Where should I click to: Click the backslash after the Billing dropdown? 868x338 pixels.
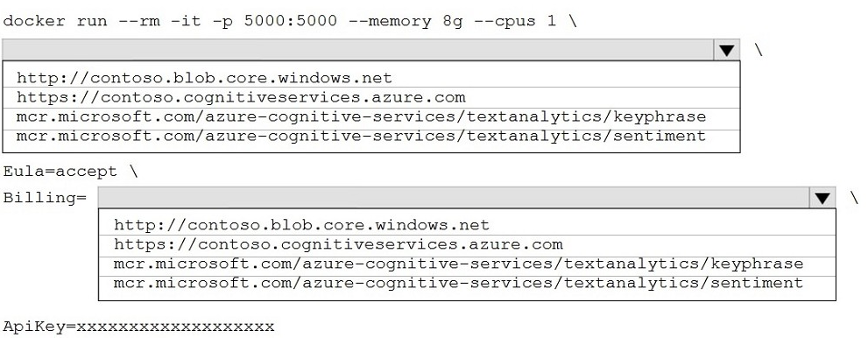(854, 198)
